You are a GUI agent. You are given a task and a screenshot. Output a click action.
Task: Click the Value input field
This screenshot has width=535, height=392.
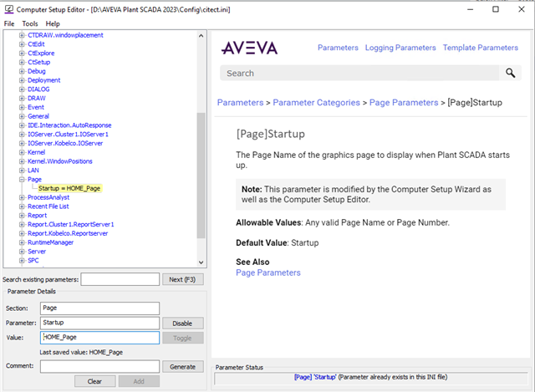click(x=99, y=338)
